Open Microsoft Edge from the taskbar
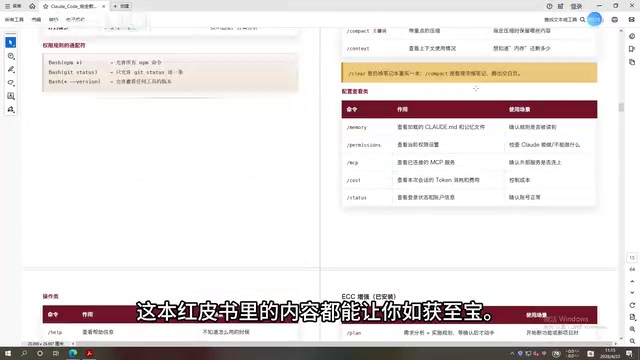Screen dimensions: 640x360 [x=73, y=353]
